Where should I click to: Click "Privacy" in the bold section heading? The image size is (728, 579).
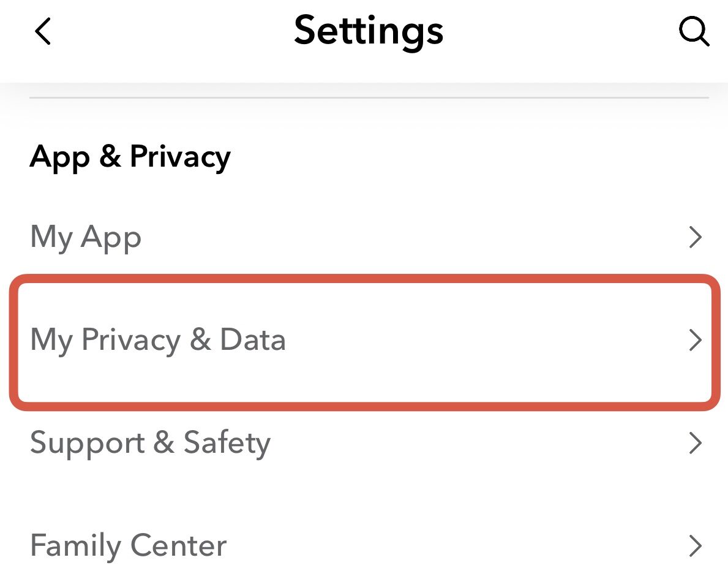[x=180, y=156]
